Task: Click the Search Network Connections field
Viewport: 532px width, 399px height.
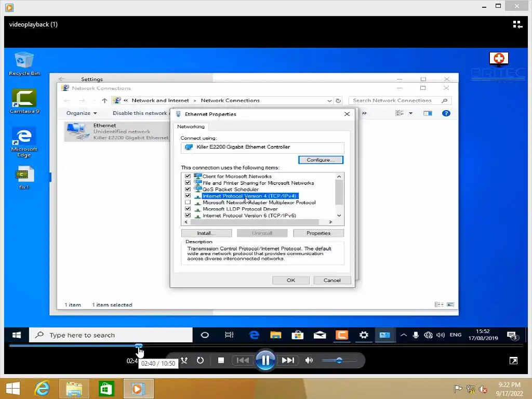Action: click(x=400, y=100)
